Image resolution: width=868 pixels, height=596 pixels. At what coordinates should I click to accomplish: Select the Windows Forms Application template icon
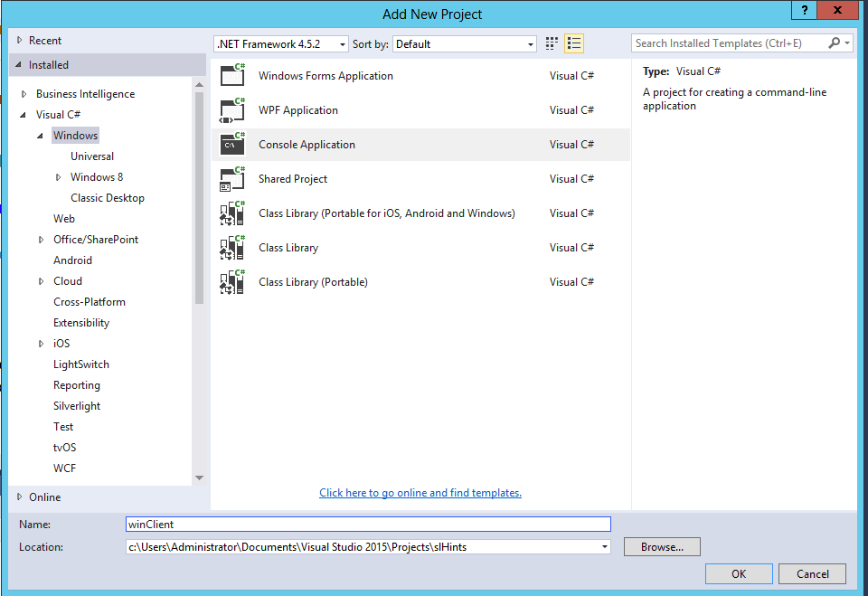tap(232, 75)
